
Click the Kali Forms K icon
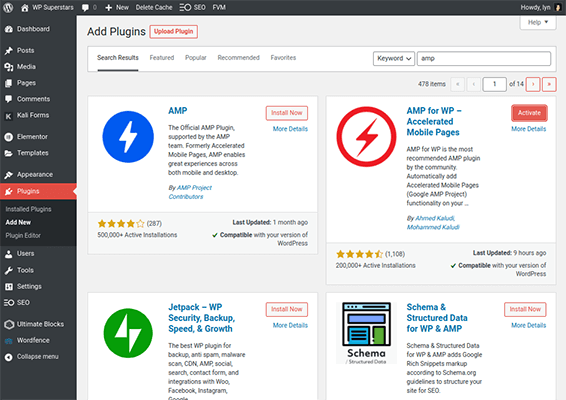[9, 116]
